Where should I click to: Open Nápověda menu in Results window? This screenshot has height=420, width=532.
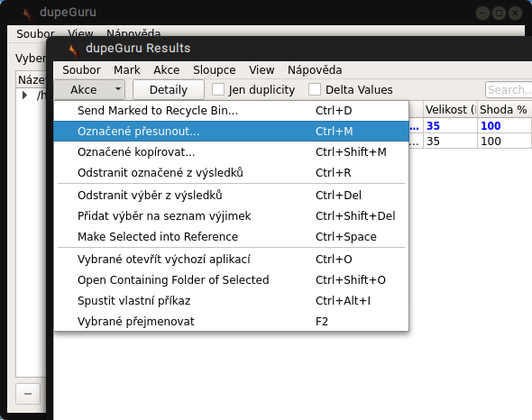click(315, 70)
